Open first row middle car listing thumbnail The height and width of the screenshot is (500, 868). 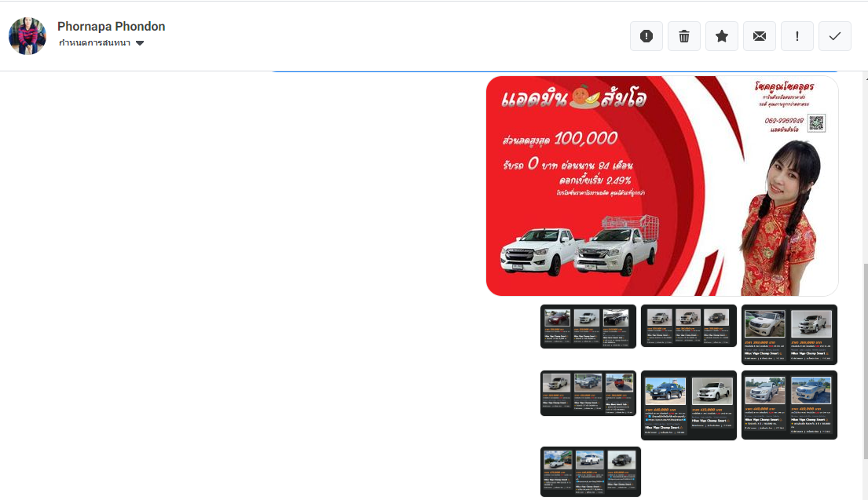coord(689,326)
